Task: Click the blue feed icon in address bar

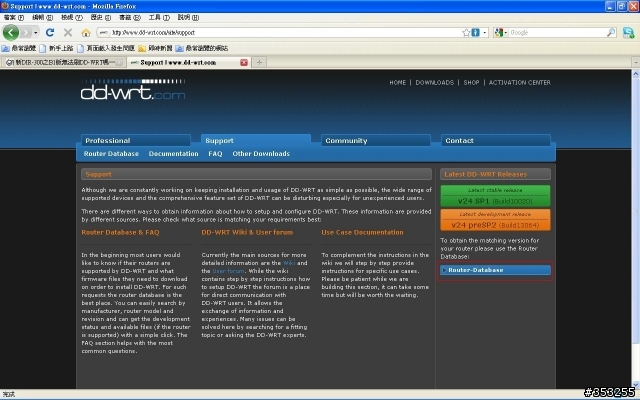Action: click(x=476, y=32)
